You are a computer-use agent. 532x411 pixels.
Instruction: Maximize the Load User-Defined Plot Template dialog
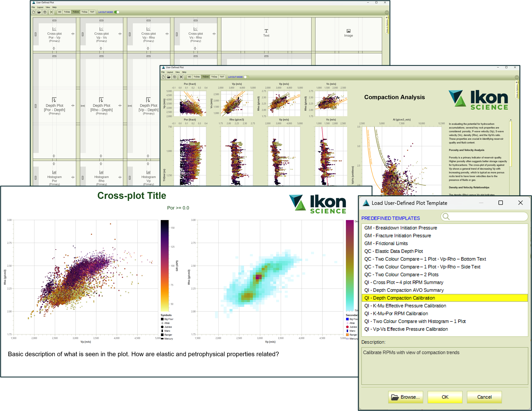point(501,203)
